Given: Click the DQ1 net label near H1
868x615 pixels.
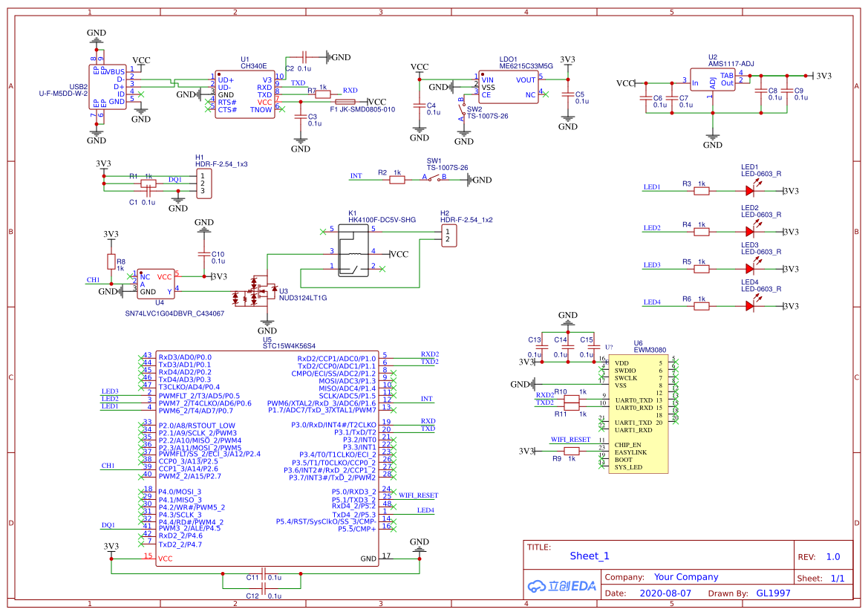Looking at the screenshot, I should [x=175, y=179].
